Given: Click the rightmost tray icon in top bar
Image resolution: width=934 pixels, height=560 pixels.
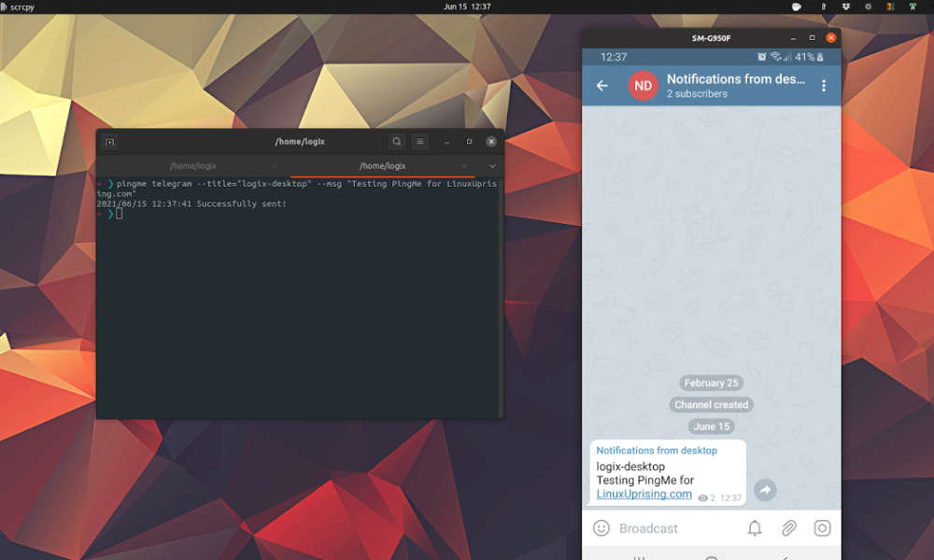Looking at the screenshot, I should coord(913,7).
